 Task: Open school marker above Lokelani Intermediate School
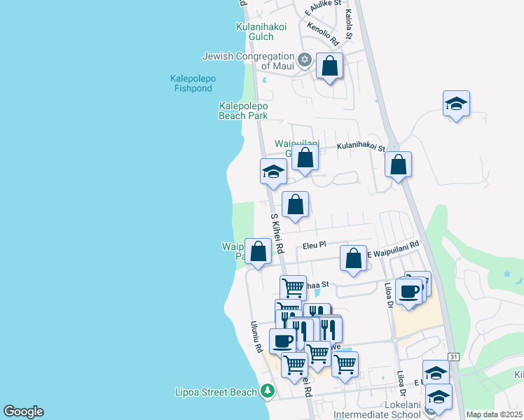439,399
